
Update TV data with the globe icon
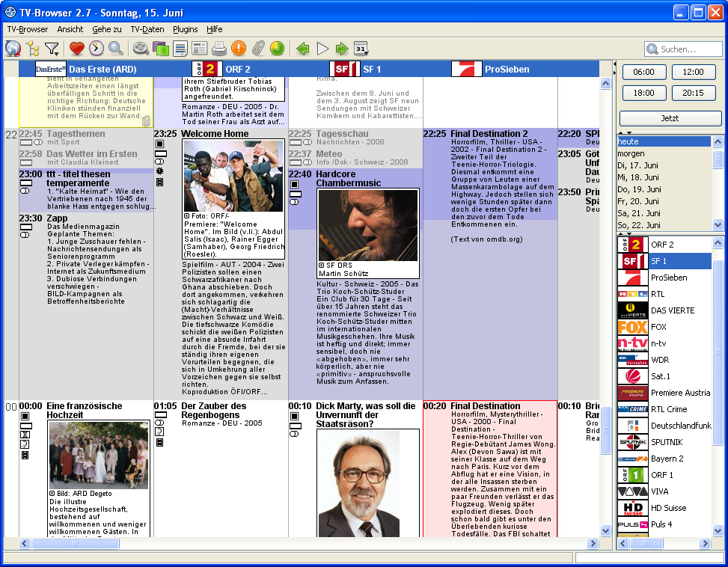13,48
